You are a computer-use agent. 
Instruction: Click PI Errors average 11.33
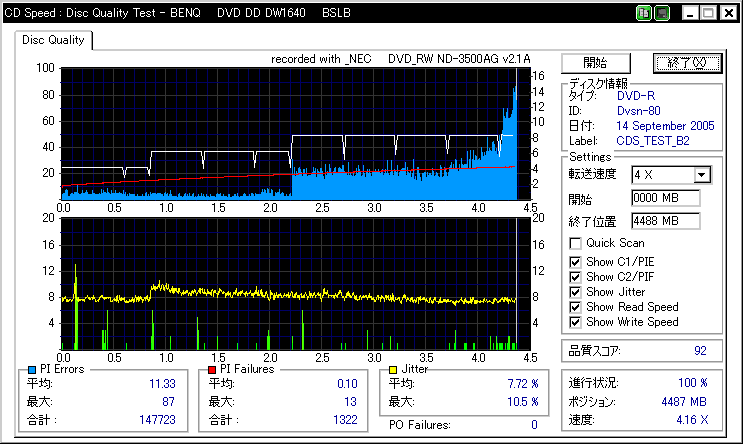[162, 384]
